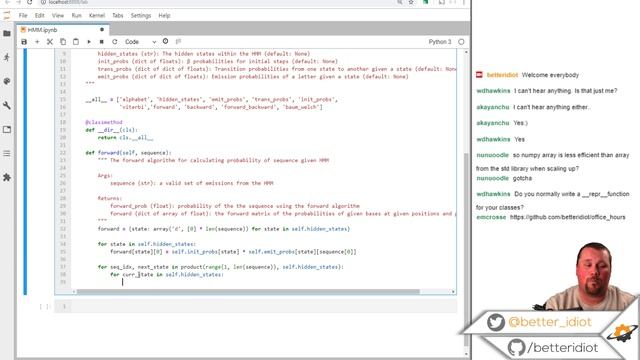Click the green extension icon in browser toolbar
Image resolution: width=640 pixels, height=360 pixels.
pos(426,2)
